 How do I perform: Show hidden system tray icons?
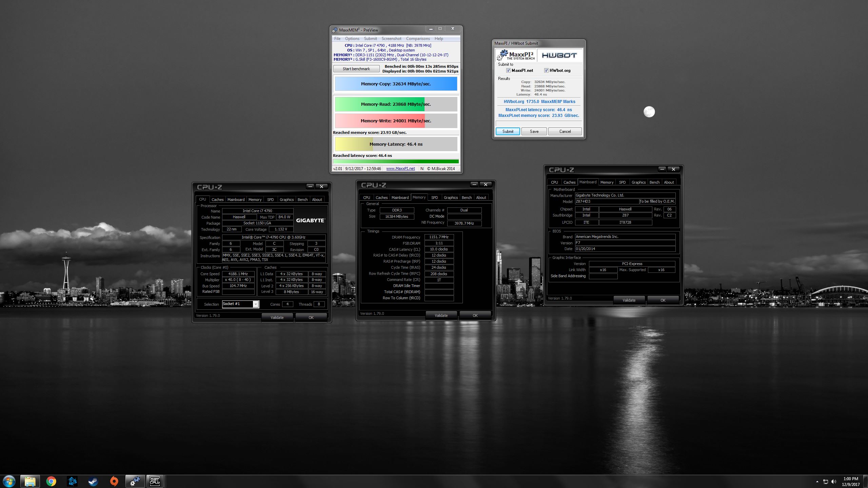click(x=817, y=482)
